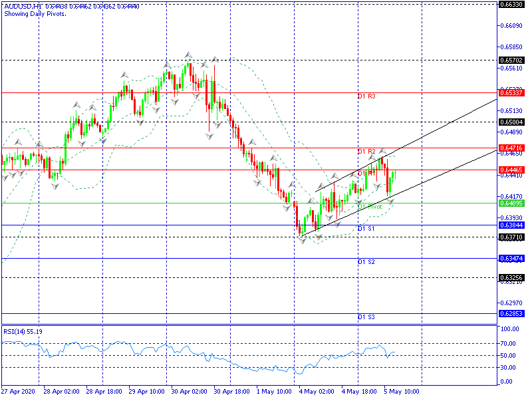Viewport: 532px width, 399px height.
Task: Click the 28 Apr 18:00 time label
Action: (x=104, y=392)
